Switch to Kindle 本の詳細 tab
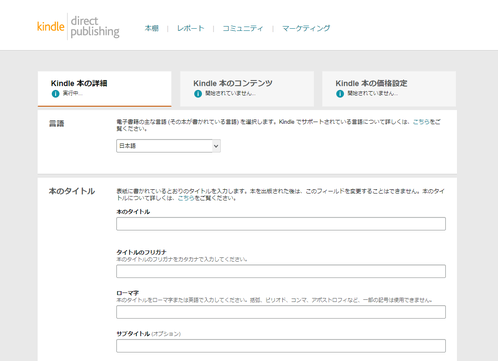 click(105, 89)
